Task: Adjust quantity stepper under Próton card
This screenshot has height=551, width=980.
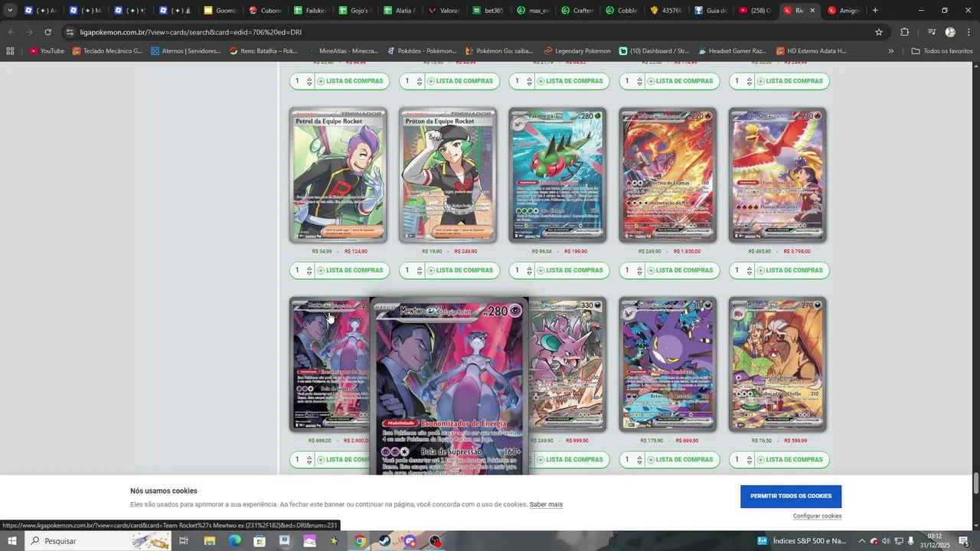Action: click(420, 270)
